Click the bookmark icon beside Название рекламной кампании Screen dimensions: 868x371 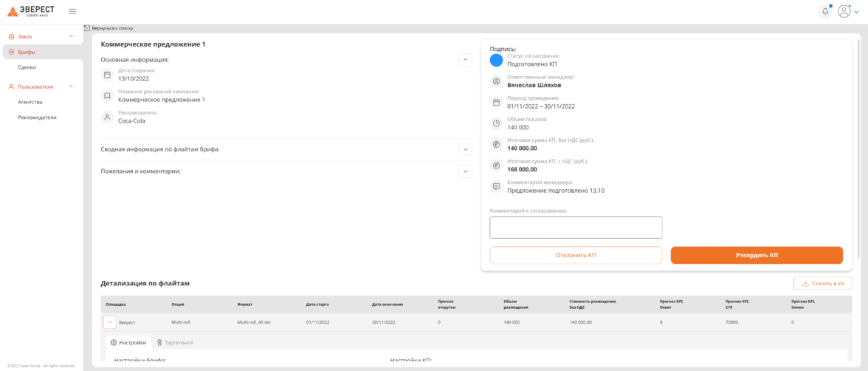[107, 96]
